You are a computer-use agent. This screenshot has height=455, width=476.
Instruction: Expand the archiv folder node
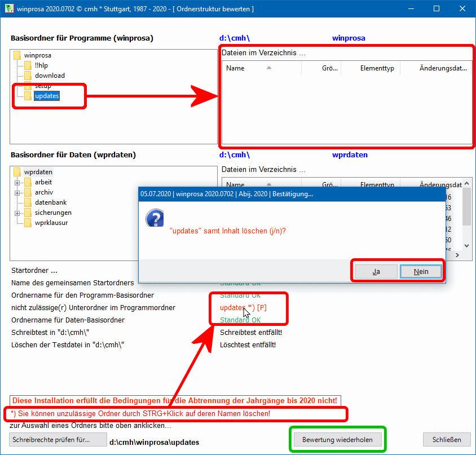click(x=17, y=193)
